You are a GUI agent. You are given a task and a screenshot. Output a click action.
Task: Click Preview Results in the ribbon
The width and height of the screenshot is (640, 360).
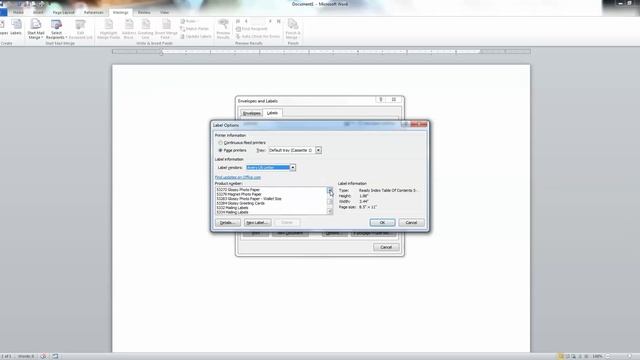point(223,29)
